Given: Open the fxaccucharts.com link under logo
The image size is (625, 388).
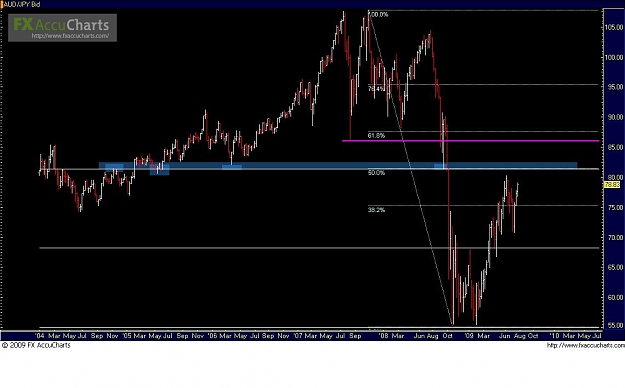Looking at the screenshot, I should [x=70, y=36].
